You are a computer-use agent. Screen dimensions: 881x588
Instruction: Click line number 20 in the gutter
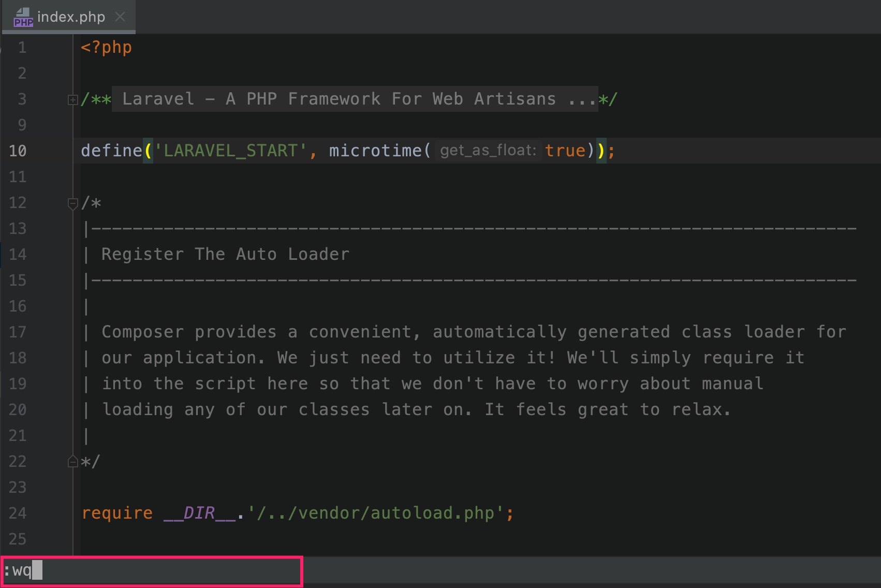tap(18, 409)
